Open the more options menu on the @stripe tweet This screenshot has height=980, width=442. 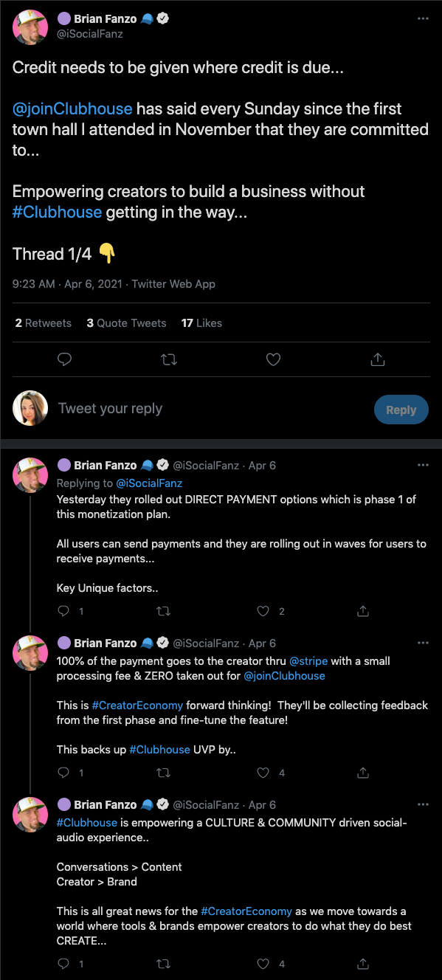point(423,641)
